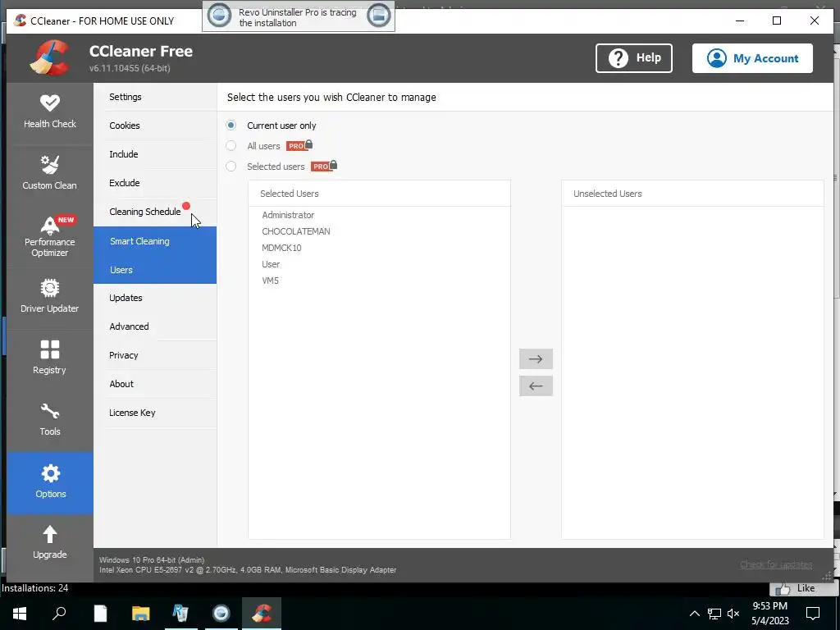Switch to the round disc taskbar app
Viewport: 840px width, 630px height.
221,614
